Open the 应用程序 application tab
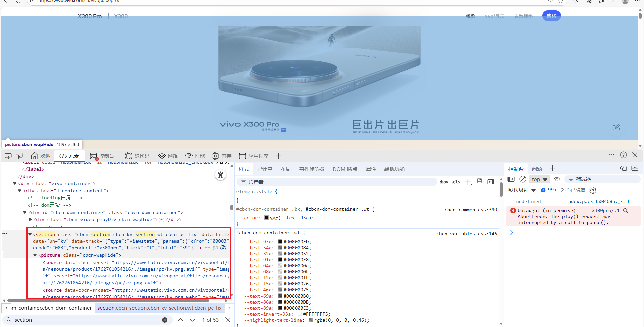The width and height of the screenshot is (644, 327). pyautogui.click(x=254, y=156)
